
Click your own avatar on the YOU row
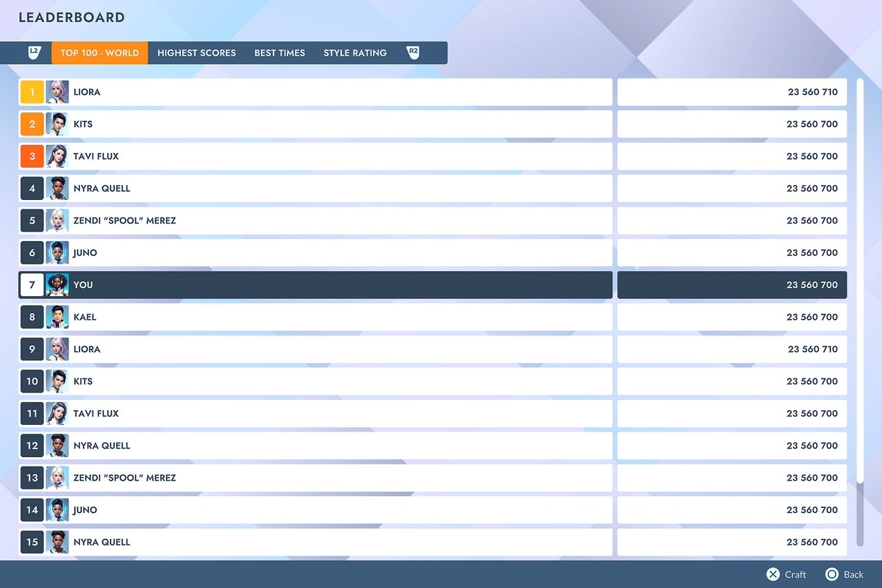(57, 284)
